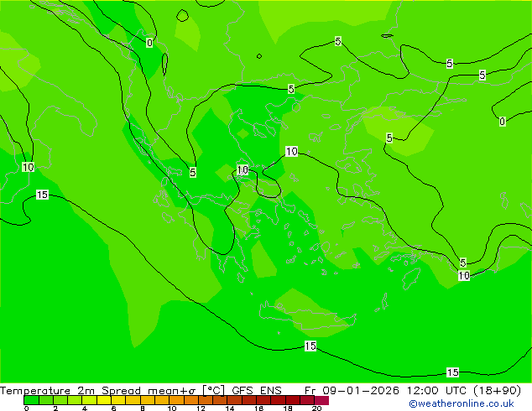Click the 'Temperature 2m' title text
Image resolution: width=532 pixels, height=411 pixels.
point(47,391)
